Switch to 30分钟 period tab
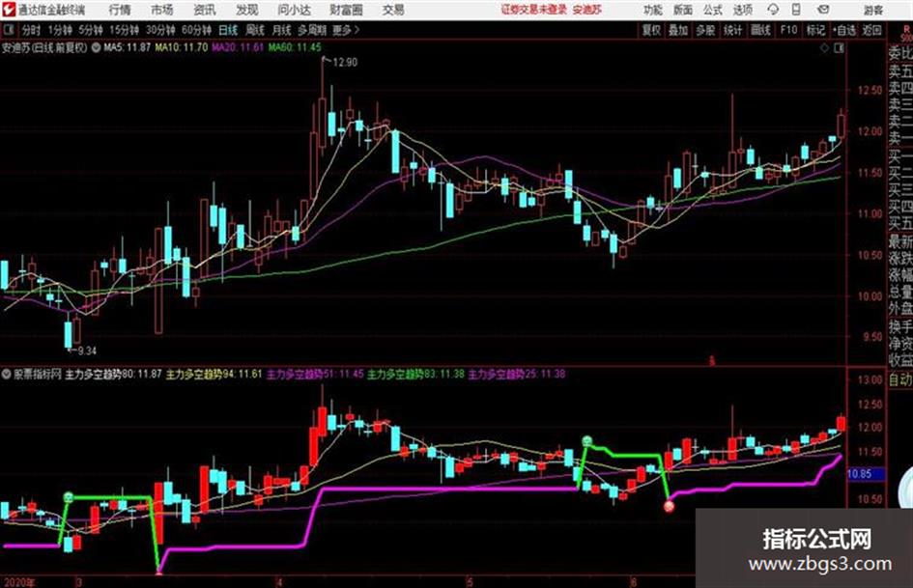The height and width of the screenshot is (588, 913). coord(160,30)
